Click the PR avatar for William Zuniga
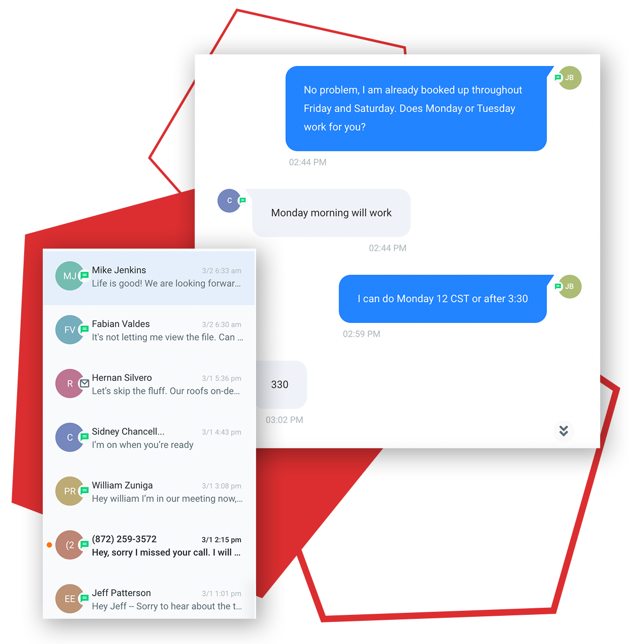The width and height of the screenshot is (644, 644). [69, 491]
